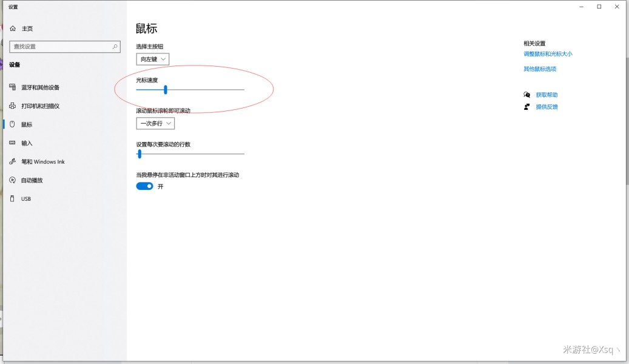Click the printer icon for 打印机和扫描仪
The width and height of the screenshot is (629, 364).
pyautogui.click(x=13, y=106)
